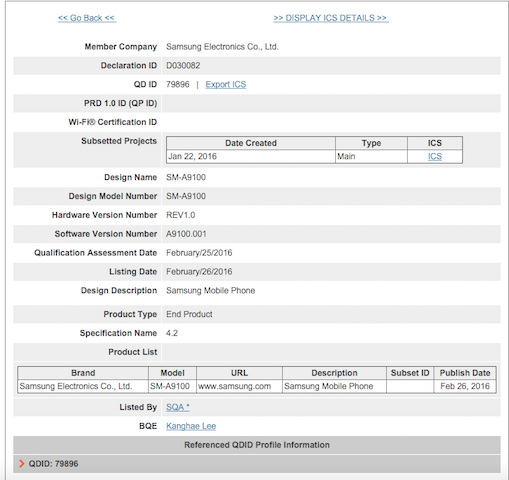
Task: Select the www.samsung.com URL cell
Action: 239,386
